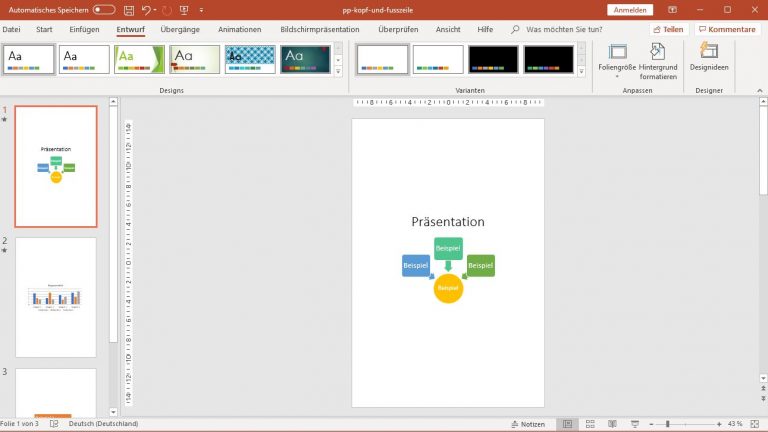Apply the dark teal design
This screenshot has width=768, height=432.
[x=306, y=59]
